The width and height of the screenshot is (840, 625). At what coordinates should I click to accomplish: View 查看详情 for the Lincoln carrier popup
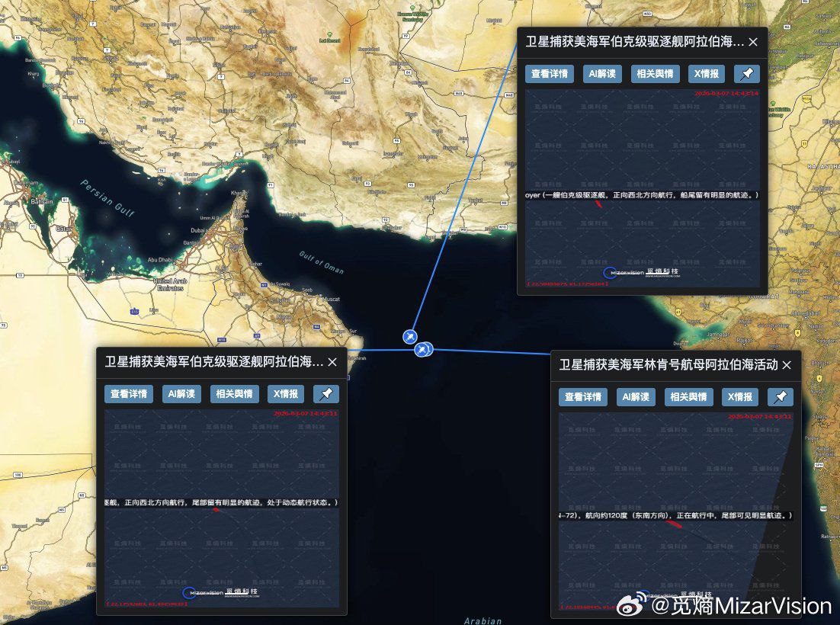(582, 397)
